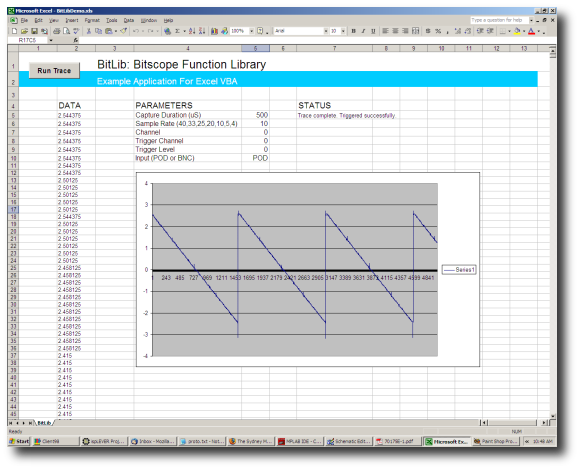The width and height of the screenshot is (580, 470).
Task: Align cell text right
Action: tap(405, 31)
